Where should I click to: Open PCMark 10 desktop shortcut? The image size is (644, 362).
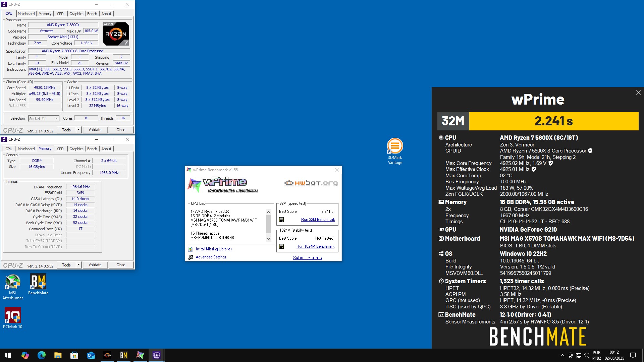click(x=12, y=318)
